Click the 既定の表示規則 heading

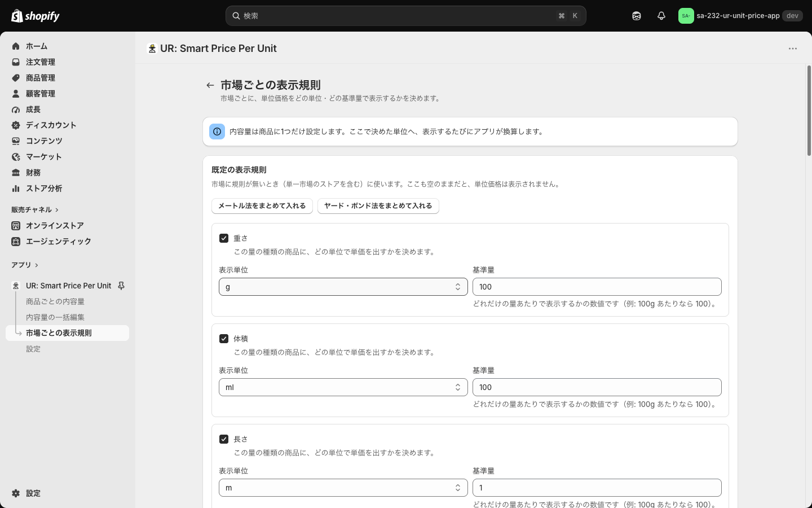click(x=239, y=170)
